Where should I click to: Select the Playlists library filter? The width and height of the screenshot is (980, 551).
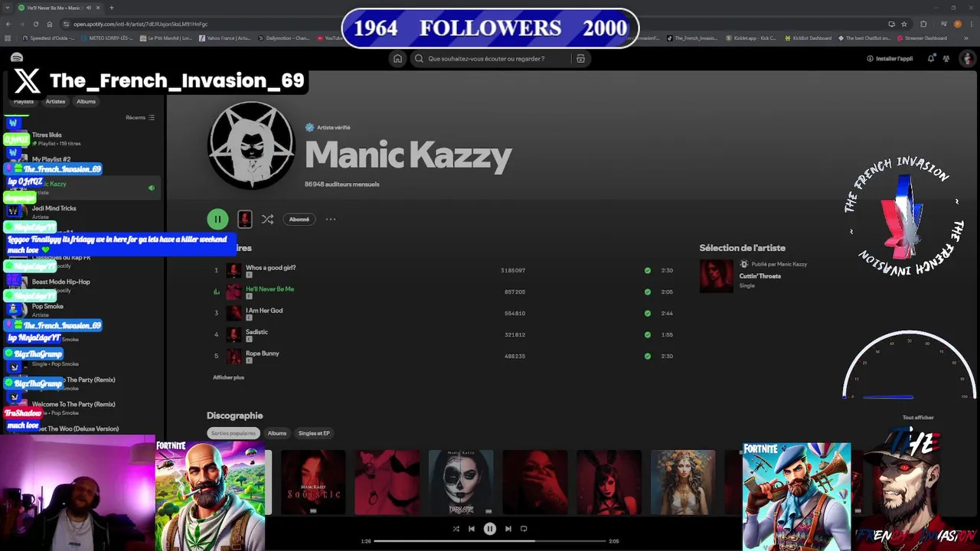pos(24,102)
